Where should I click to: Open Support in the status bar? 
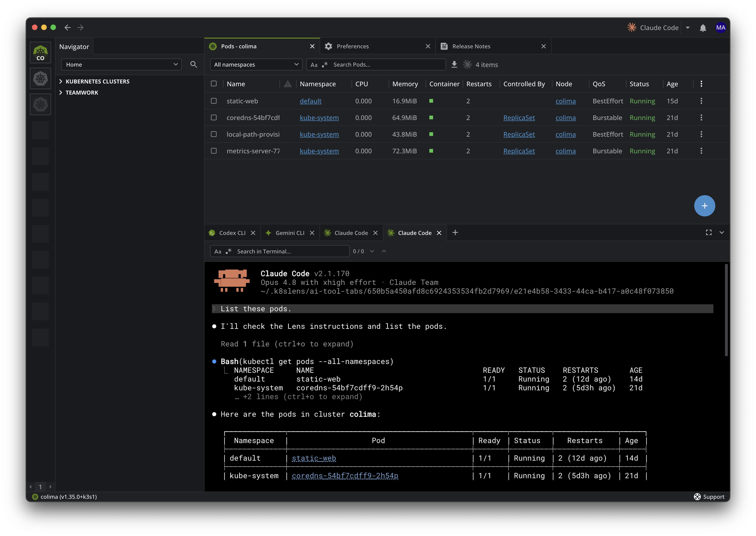coord(709,497)
